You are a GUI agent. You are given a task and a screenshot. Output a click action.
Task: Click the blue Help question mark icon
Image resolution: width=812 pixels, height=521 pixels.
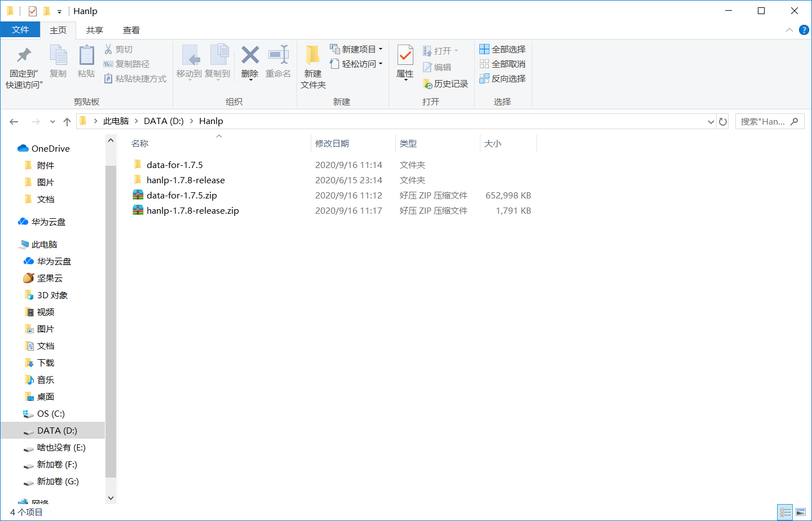804,30
